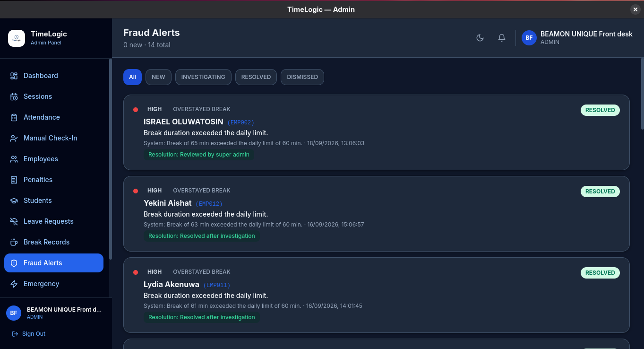Click RESOLVED badge on Israel Oluwatosin alert
Viewport: 644px width, 349px height.
(x=600, y=110)
